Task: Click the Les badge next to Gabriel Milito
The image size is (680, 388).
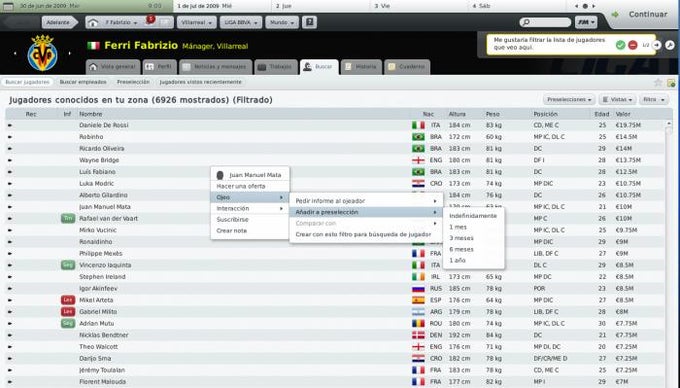Action: coord(68,312)
